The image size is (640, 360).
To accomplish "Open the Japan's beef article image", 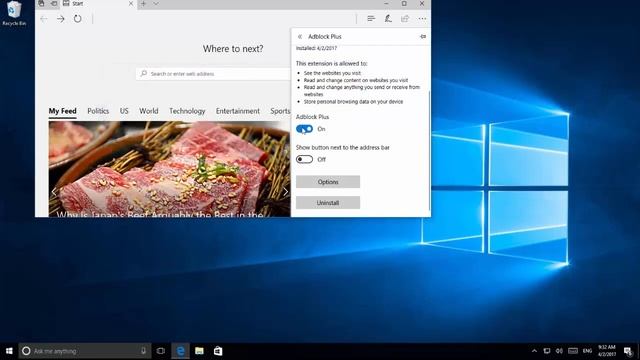I will coord(169,169).
